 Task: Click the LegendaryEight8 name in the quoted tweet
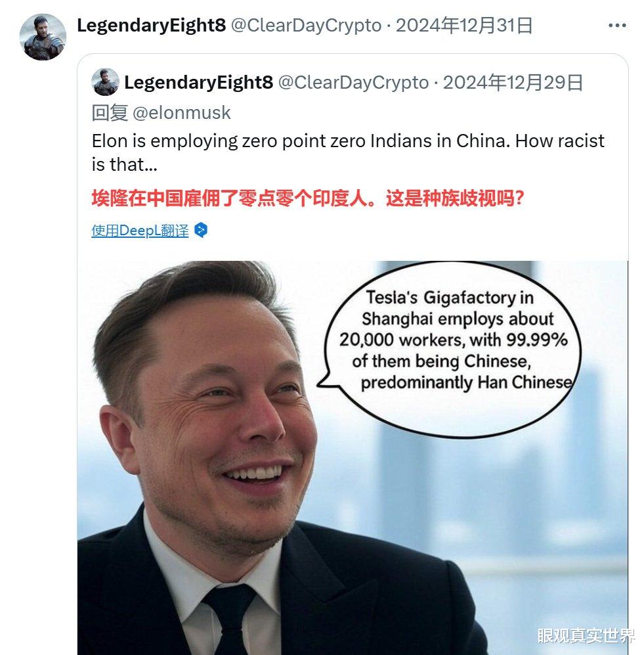click(x=199, y=82)
